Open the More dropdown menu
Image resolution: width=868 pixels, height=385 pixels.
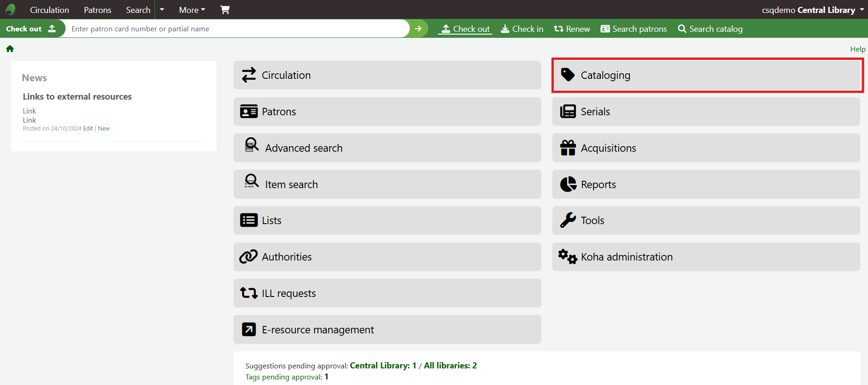click(x=192, y=10)
